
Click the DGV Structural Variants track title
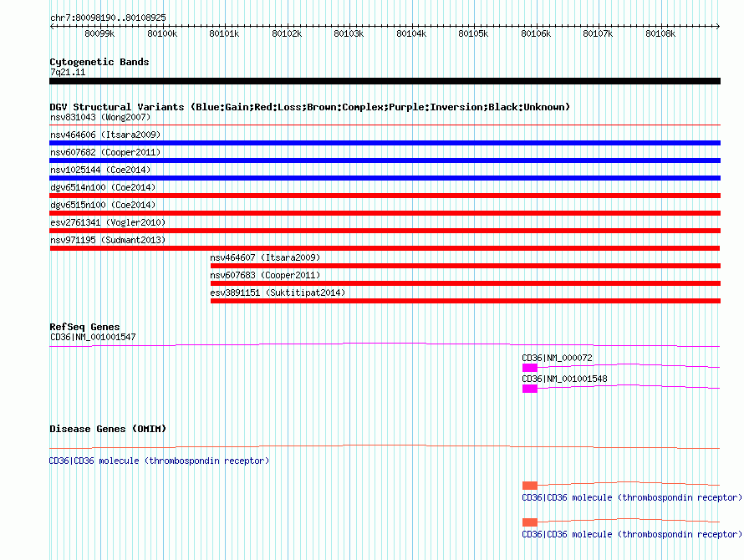click(x=309, y=107)
